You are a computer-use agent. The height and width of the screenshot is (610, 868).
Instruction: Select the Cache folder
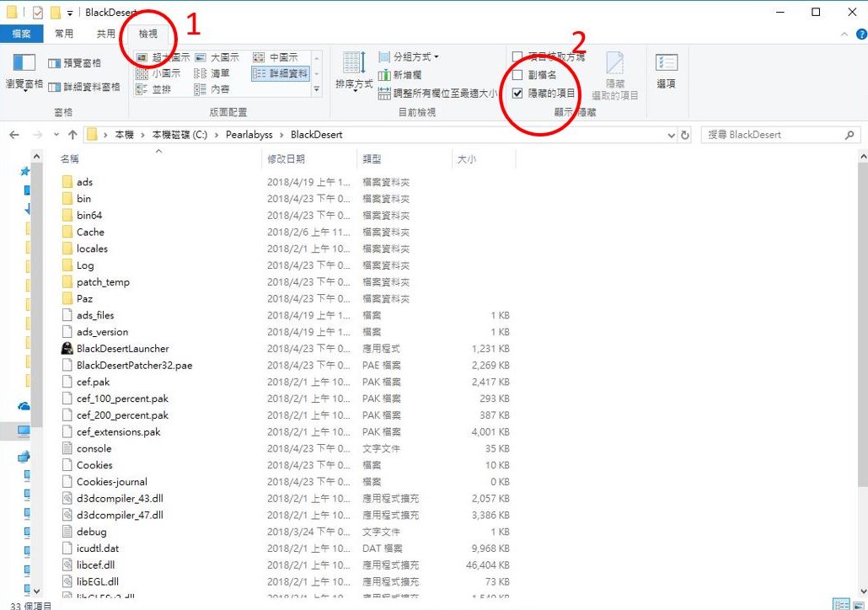(x=90, y=232)
